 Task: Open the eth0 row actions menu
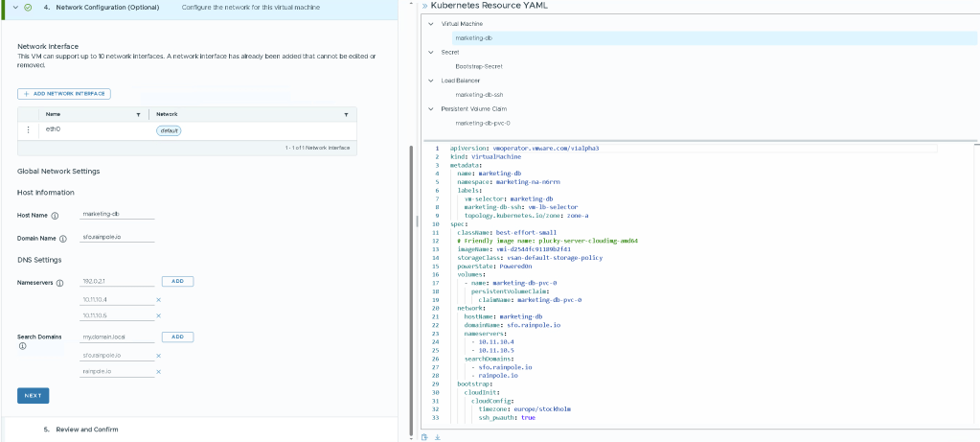click(x=29, y=129)
